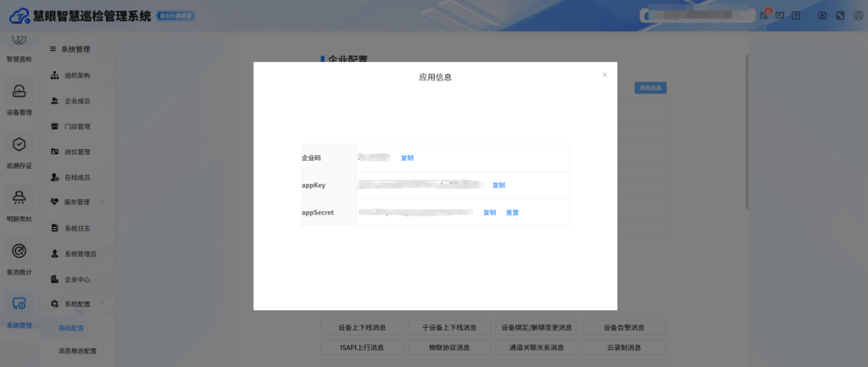The image size is (868, 367).
Task: Open the help question mark icon
Action: click(796, 15)
